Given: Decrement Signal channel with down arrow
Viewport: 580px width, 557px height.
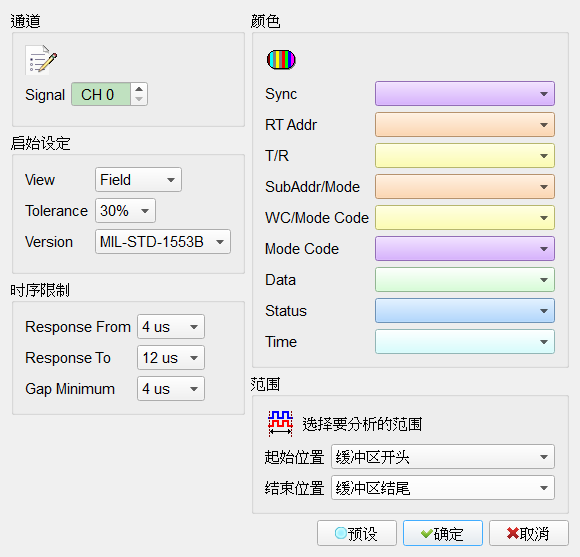Looking at the screenshot, I should (139, 99).
